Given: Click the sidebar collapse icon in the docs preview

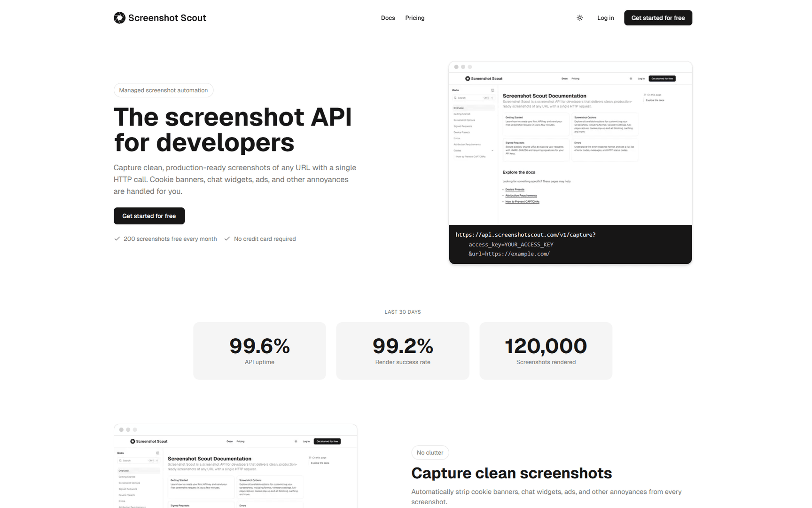Looking at the screenshot, I should tap(492, 90).
